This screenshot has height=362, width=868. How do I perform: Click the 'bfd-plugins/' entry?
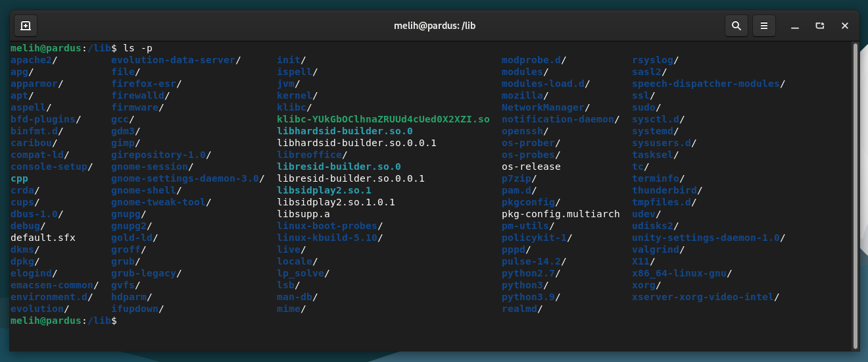tap(46, 119)
